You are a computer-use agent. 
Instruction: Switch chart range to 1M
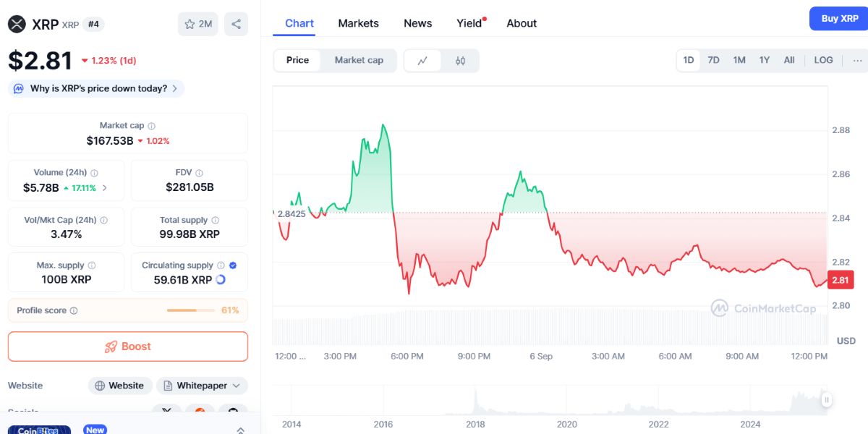pyautogui.click(x=739, y=61)
